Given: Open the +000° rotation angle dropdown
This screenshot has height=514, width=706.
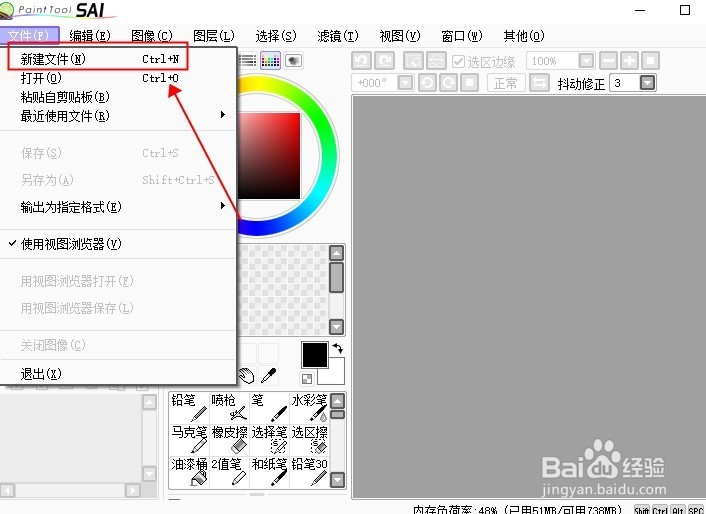Looking at the screenshot, I should coord(405,83).
